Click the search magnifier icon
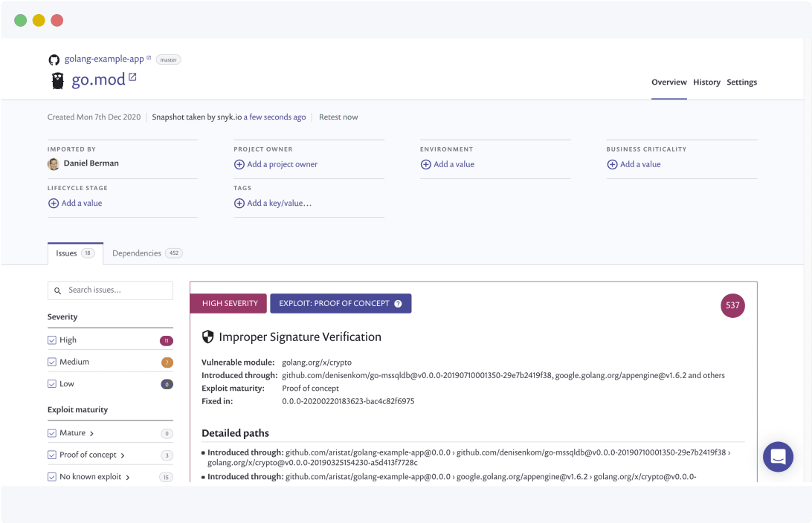812x523 pixels. pos(57,290)
